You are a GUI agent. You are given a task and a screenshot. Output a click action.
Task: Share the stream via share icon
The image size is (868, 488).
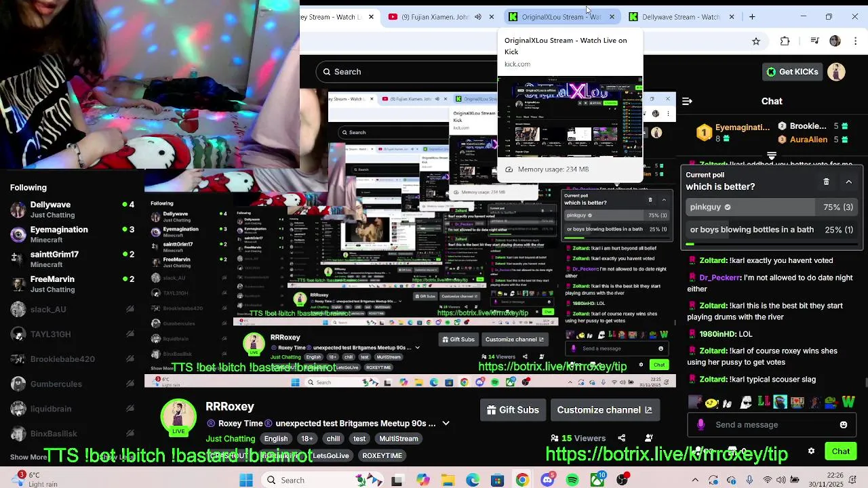621,438
